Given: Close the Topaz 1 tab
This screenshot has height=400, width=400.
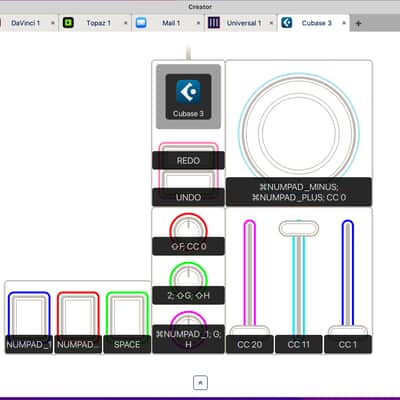Looking at the screenshot, I should (126, 23).
